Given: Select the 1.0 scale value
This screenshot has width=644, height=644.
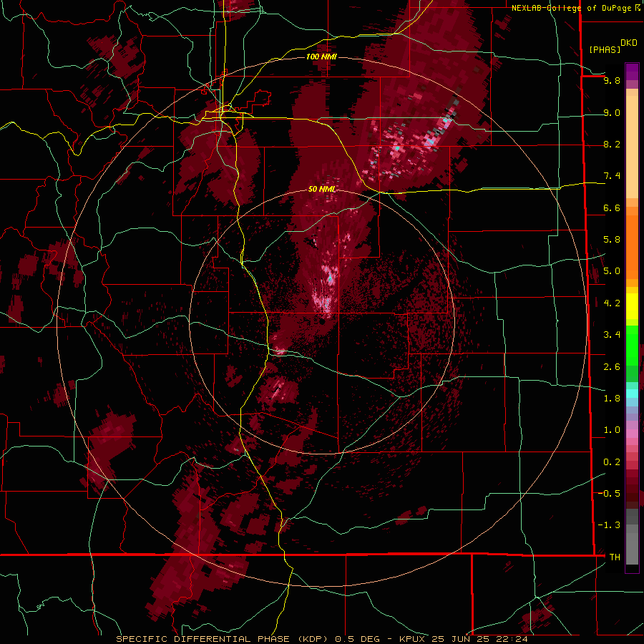Looking at the screenshot, I should tap(612, 430).
